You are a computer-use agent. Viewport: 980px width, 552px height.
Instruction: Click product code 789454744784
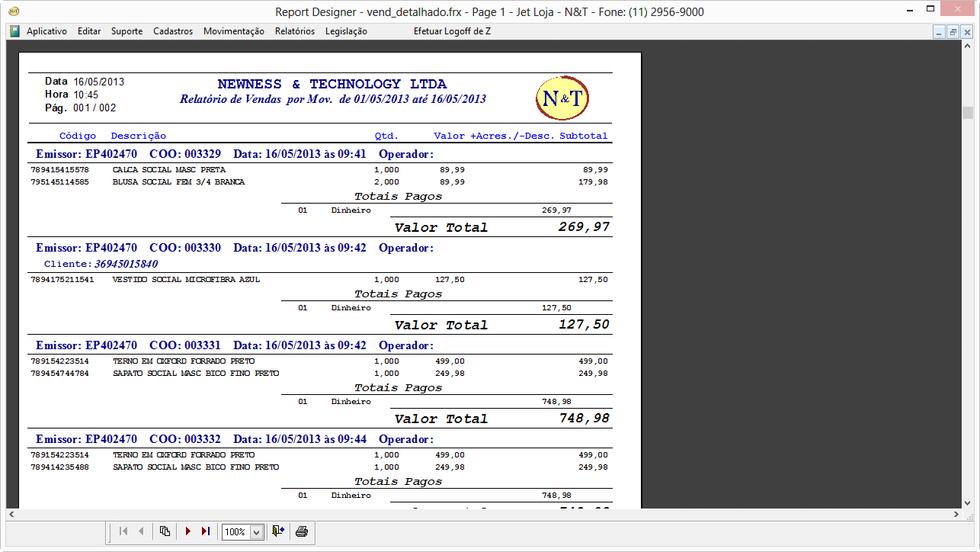tap(59, 374)
